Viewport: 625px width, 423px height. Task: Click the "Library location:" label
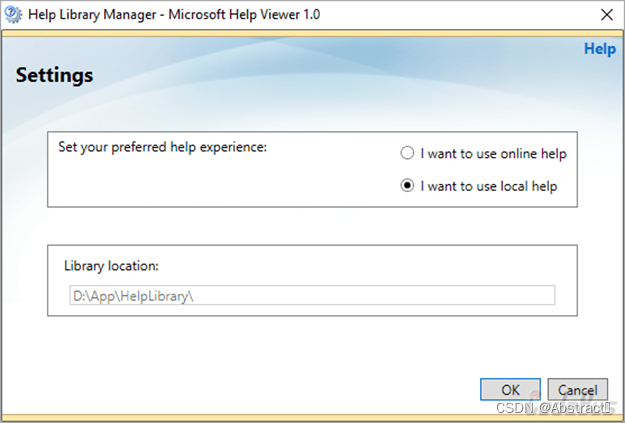pos(111,266)
